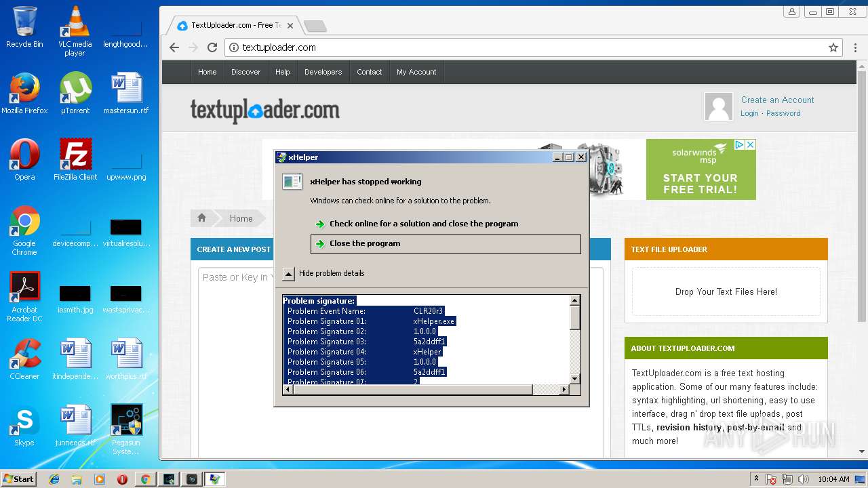Click the Home breadcrumb link
The height and width of the screenshot is (488, 868).
point(241,218)
